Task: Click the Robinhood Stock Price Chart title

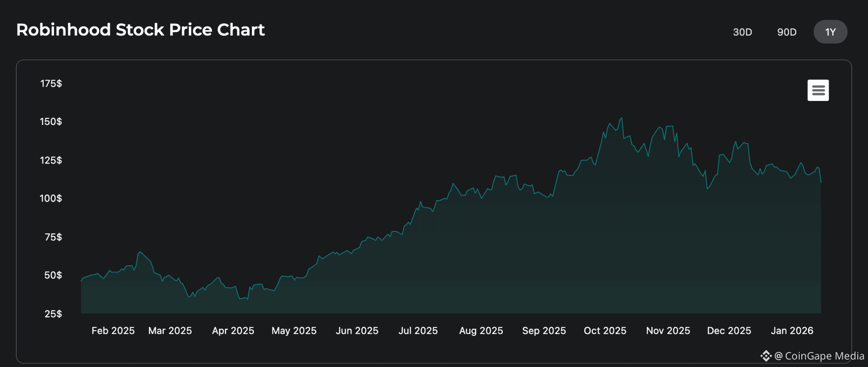Action: coord(140,30)
